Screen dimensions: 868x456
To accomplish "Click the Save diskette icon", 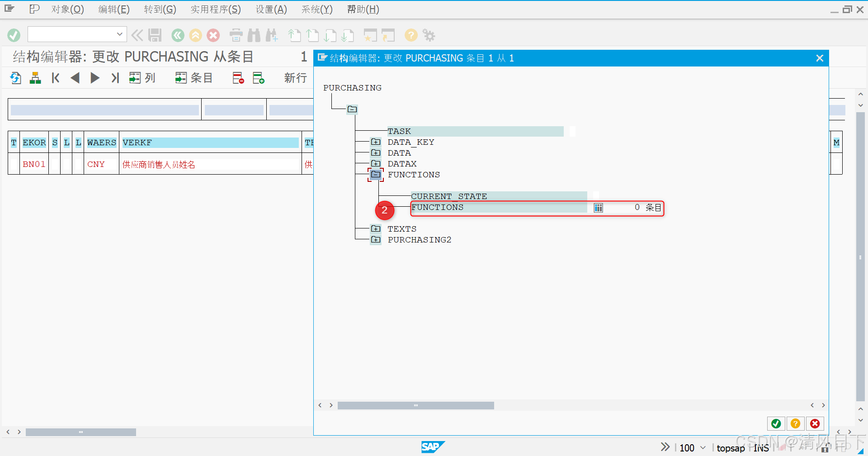I will pos(155,35).
